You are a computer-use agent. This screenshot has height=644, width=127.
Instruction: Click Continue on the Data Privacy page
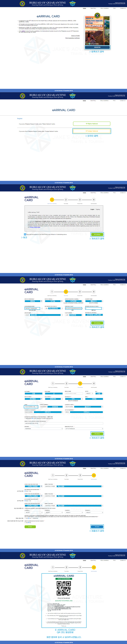(97, 234)
